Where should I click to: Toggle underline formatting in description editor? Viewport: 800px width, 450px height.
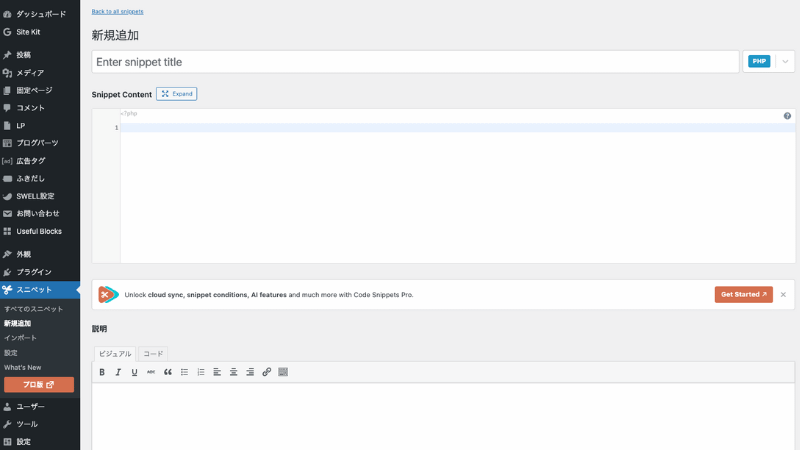[x=135, y=372]
